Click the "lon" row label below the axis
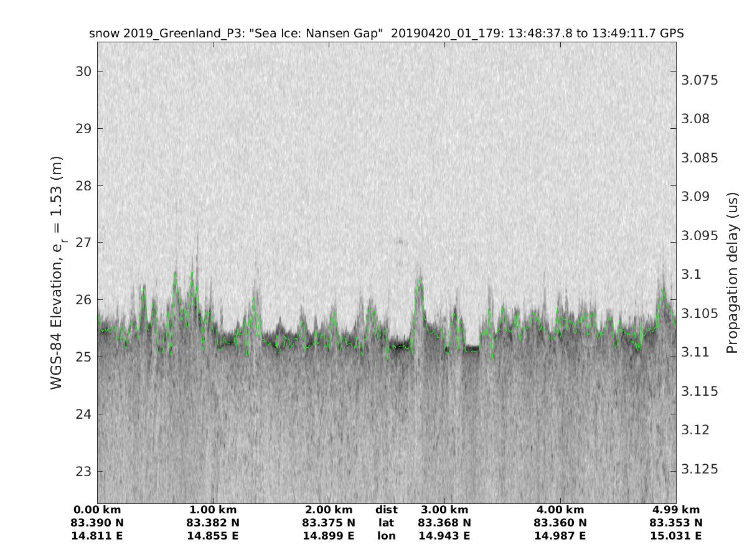The height and width of the screenshot is (560, 747). point(387,536)
